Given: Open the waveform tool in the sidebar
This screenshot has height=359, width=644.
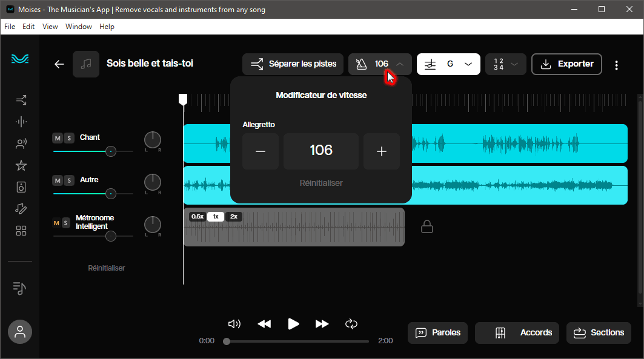Looking at the screenshot, I should [x=21, y=122].
